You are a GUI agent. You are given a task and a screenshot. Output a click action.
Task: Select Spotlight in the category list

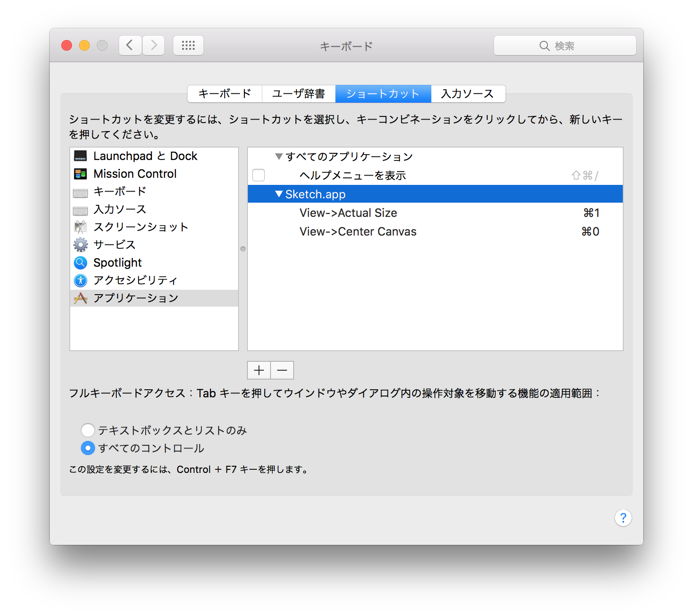tap(154, 263)
